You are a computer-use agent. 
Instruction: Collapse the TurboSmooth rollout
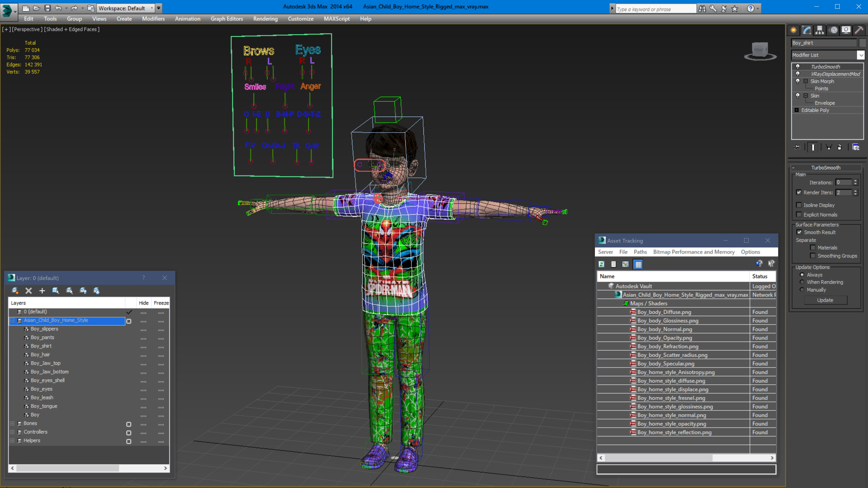(x=826, y=168)
